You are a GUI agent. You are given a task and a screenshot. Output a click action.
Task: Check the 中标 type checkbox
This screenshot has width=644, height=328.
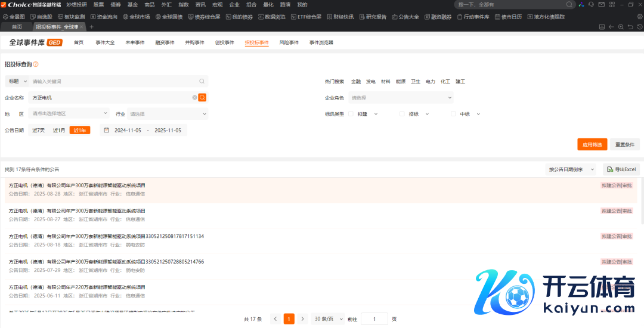coord(453,114)
